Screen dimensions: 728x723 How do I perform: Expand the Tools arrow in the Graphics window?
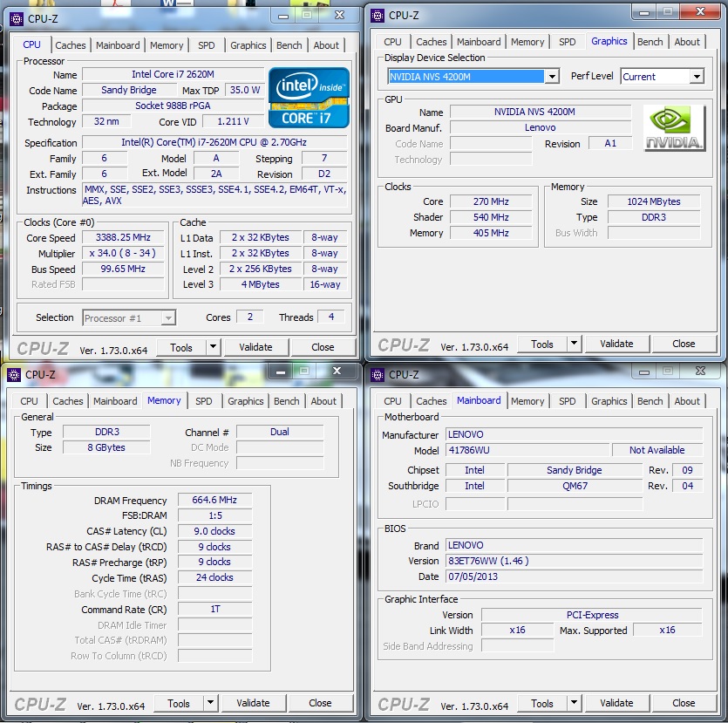pos(574,344)
